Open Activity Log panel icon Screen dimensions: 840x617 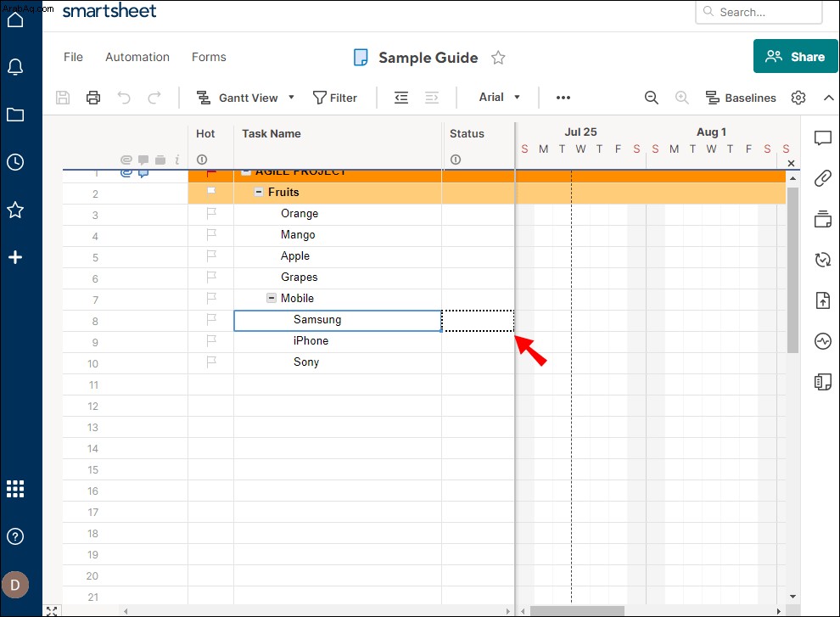[823, 341]
